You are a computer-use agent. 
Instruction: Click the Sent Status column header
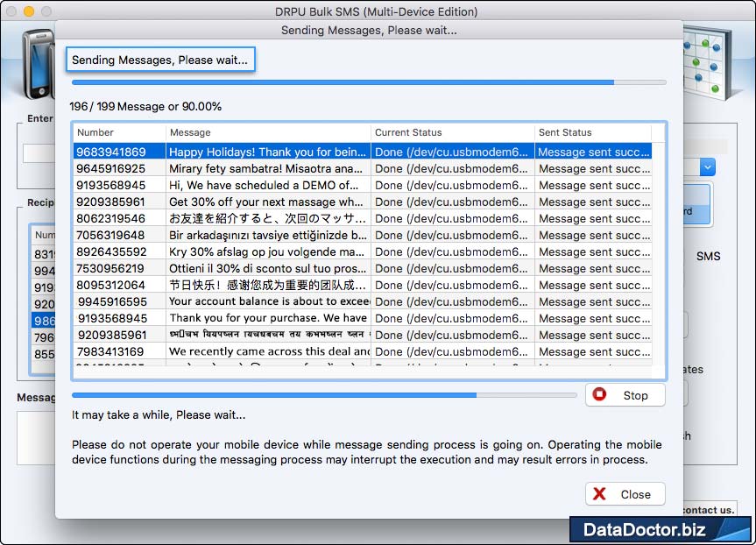tap(592, 132)
